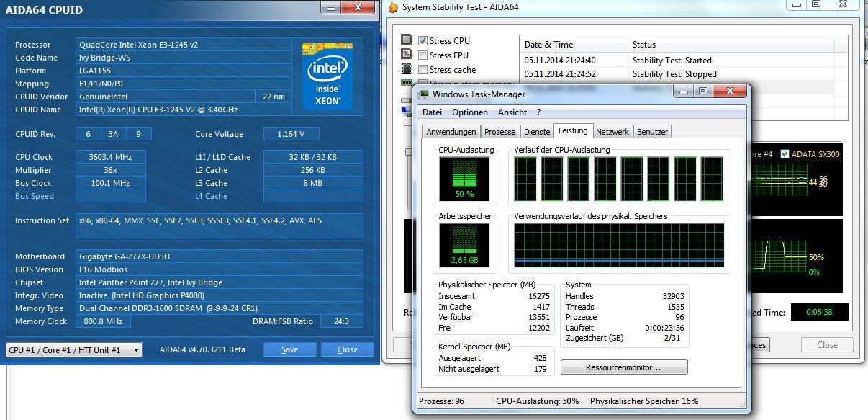Select the Leistung tab
868x420 pixels.
click(x=573, y=130)
